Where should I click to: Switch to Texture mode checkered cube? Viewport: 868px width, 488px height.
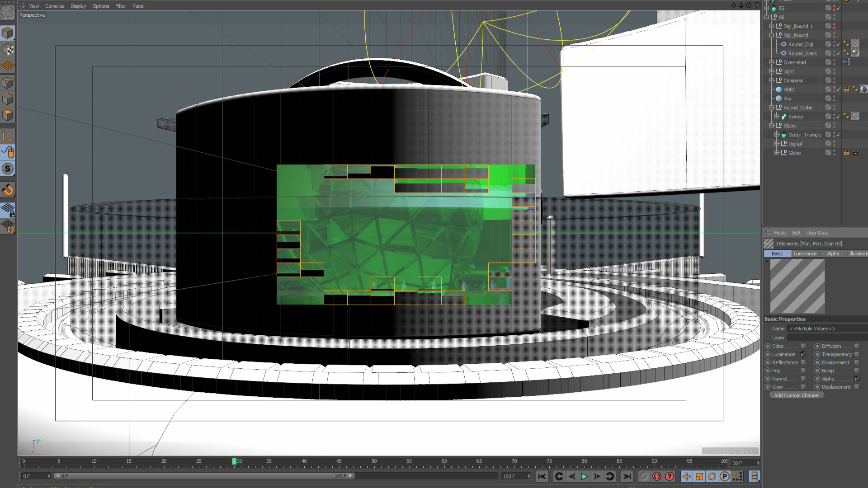point(8,50)
